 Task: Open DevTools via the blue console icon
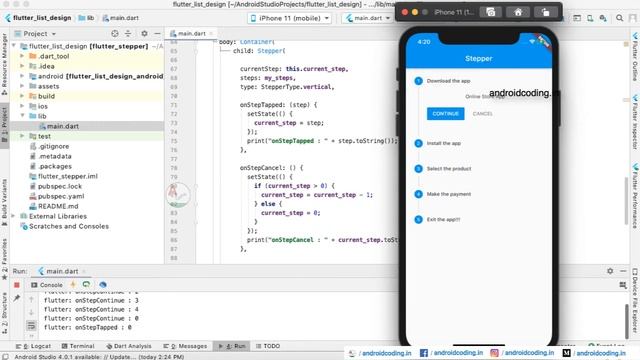pos(103,284)
